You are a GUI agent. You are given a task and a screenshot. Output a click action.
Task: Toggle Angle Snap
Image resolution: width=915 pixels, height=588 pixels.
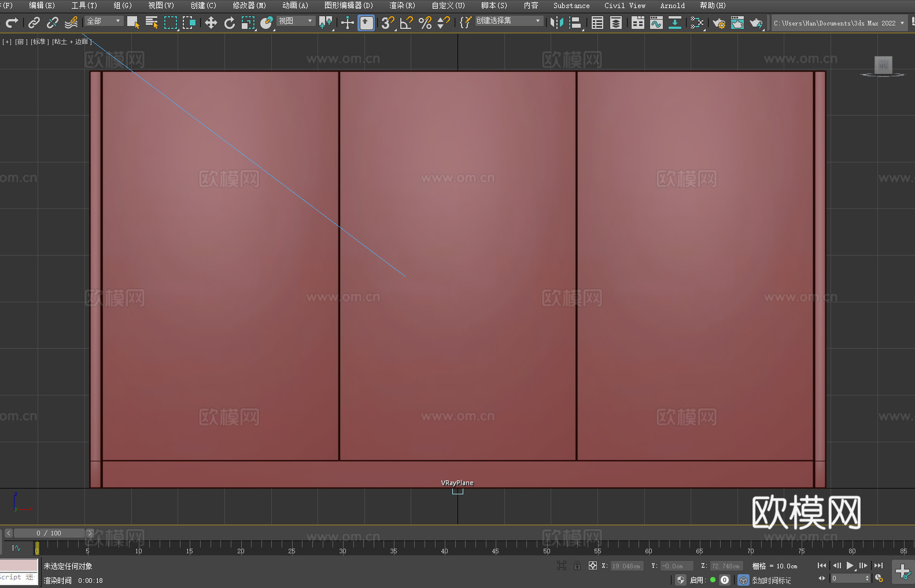tap(407, 23)
